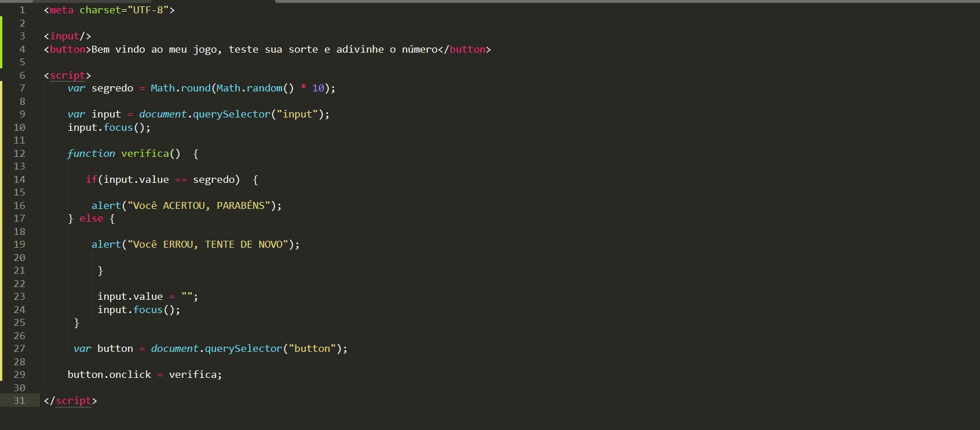Click 'querySelector' on line 27
Viewport: 980px width, 430px height.
coord(243,348)
